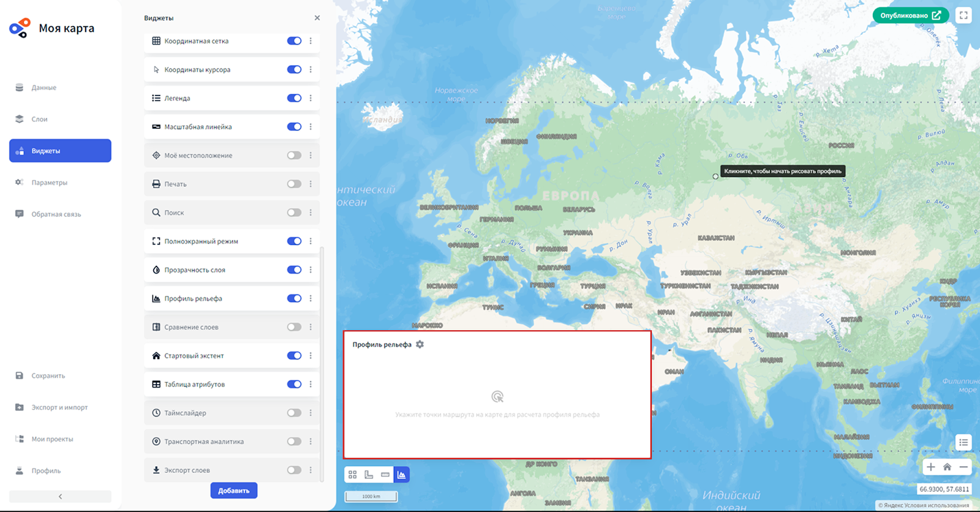Go to Мои проекты
The width and height of the screenshot is (980, 512).
(x=60, y=439)
